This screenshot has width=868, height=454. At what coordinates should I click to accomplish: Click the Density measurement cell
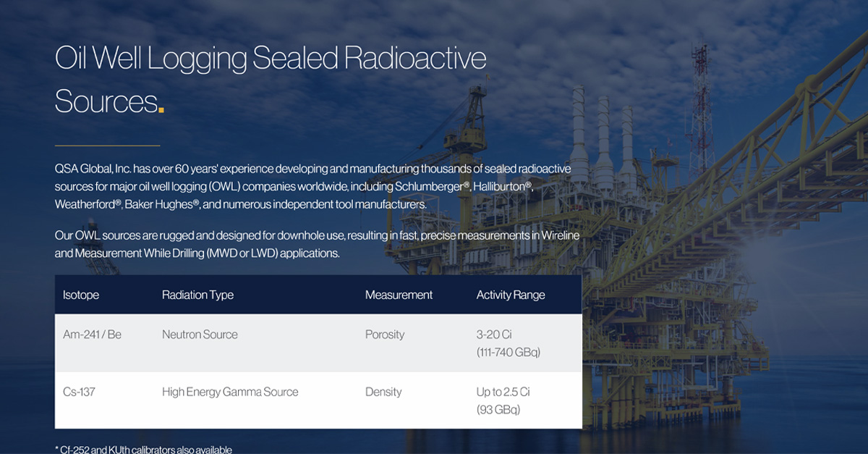(381, 392)
